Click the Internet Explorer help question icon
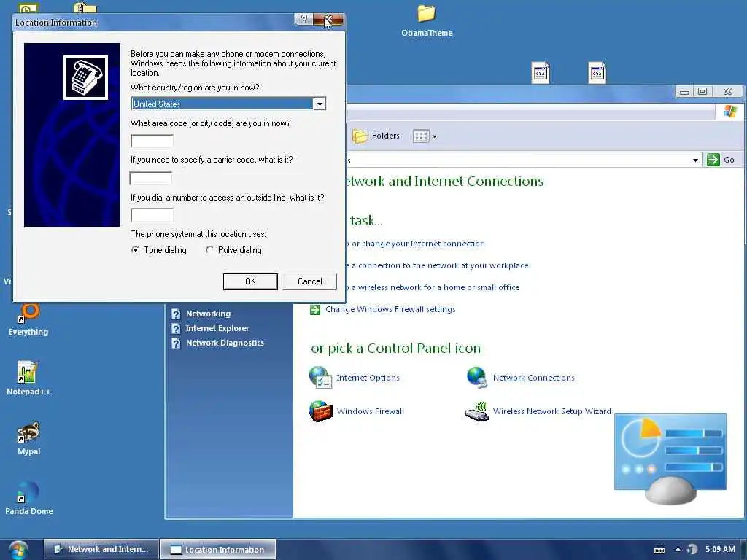Screen dimensions: 747x560 pos(176,329)
